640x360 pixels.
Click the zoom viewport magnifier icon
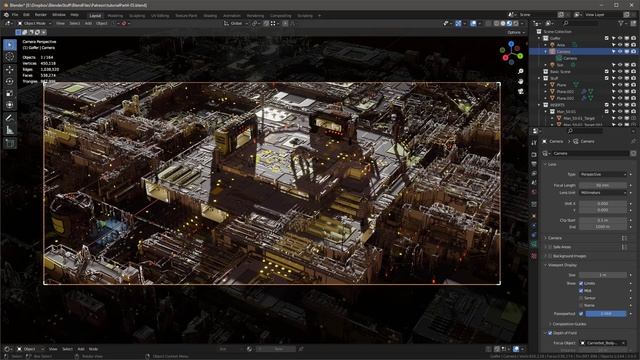point(521,71)
